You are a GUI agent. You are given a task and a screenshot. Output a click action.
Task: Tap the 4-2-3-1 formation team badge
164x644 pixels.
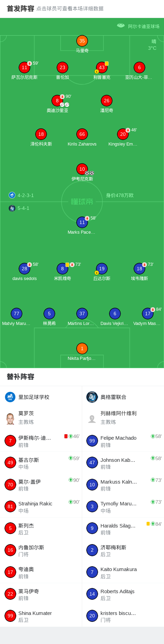coord(12,195)
